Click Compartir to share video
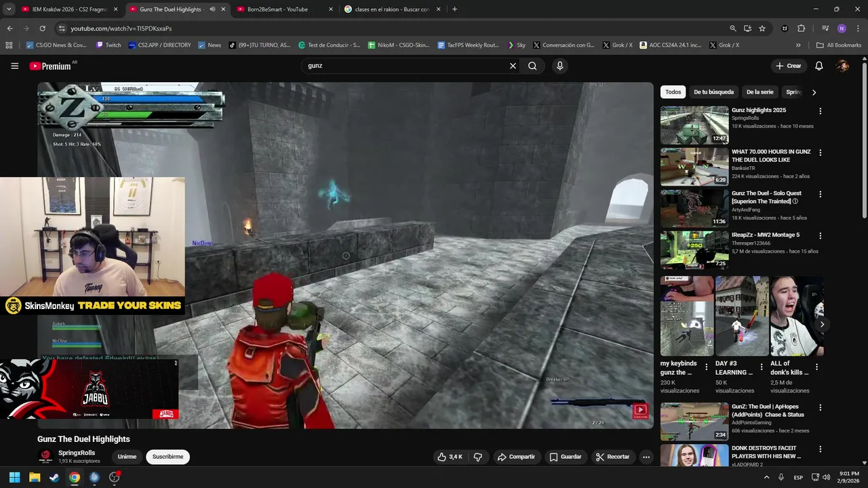The image size is (868, 488). pyautogui.click(x=516, y=457)
